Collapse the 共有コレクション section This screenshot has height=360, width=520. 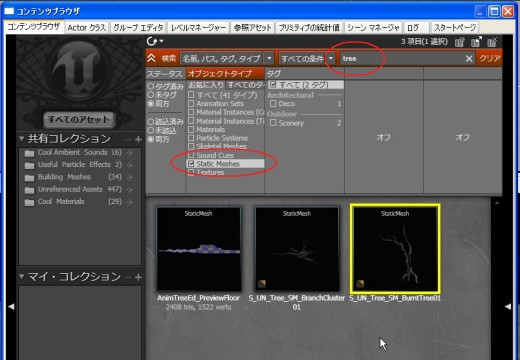pos(22,139)
